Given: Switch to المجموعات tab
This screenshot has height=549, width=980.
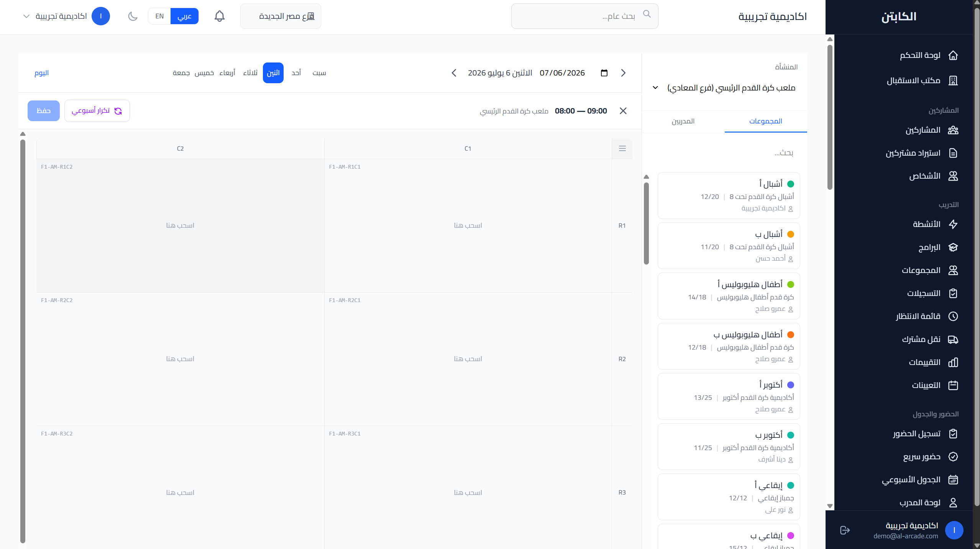Looking at the screenshot, I should click(765, 121).
